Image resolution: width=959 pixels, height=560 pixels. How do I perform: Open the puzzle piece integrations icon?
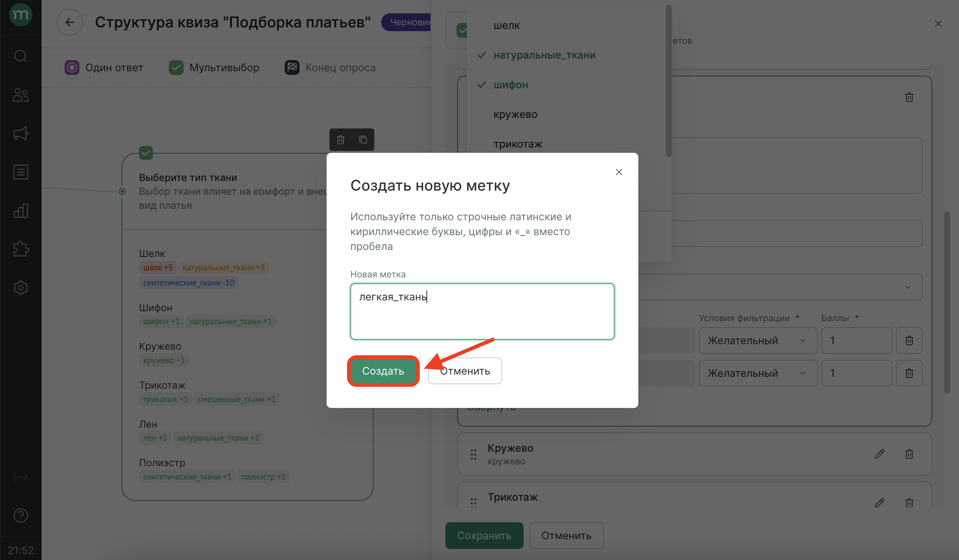pyautogui.click(x=20, y=249)
